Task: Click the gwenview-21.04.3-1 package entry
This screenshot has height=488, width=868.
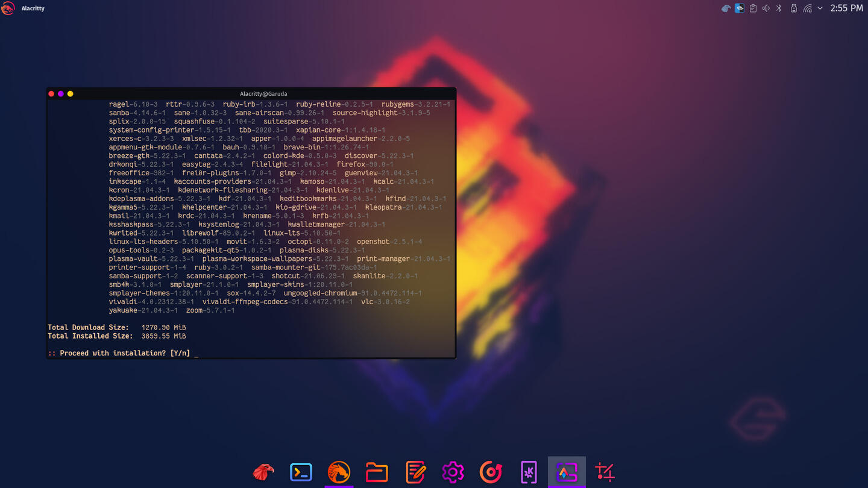Action: [381, 173]
